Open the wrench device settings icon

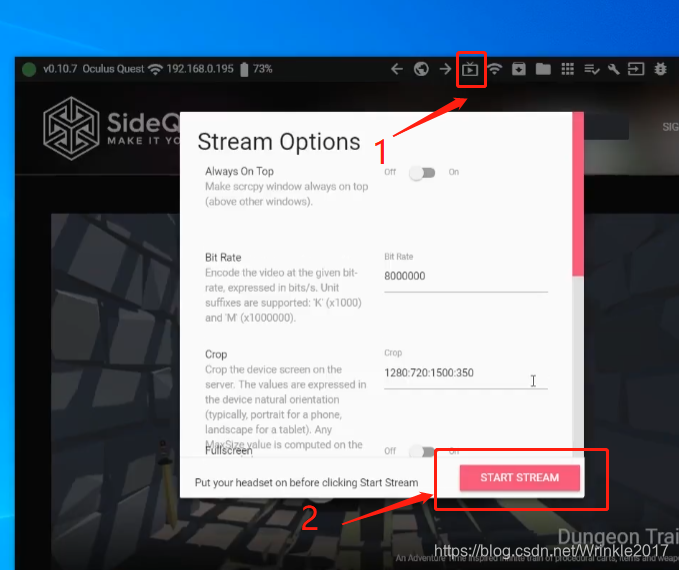click(x=614, y=69)
